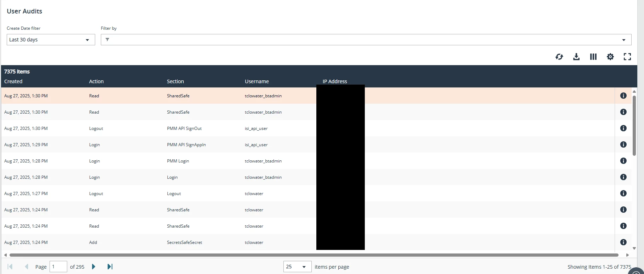Sort by IP Address column header
644x274 pixels.
335,81
